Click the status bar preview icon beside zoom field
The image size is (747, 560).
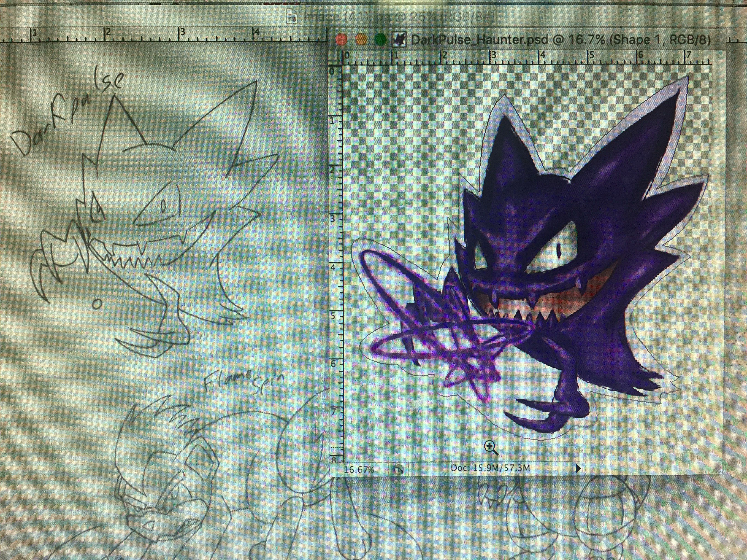coord(399,469)
